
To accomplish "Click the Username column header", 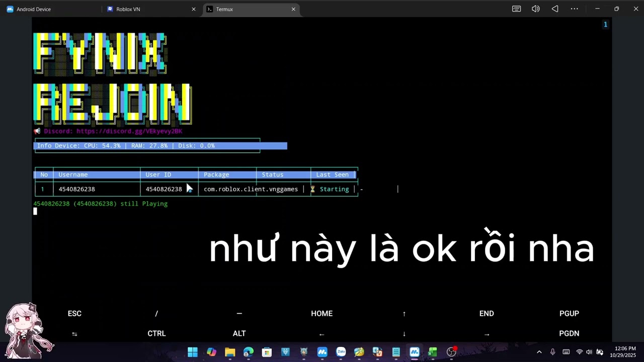I will [73, 174].
